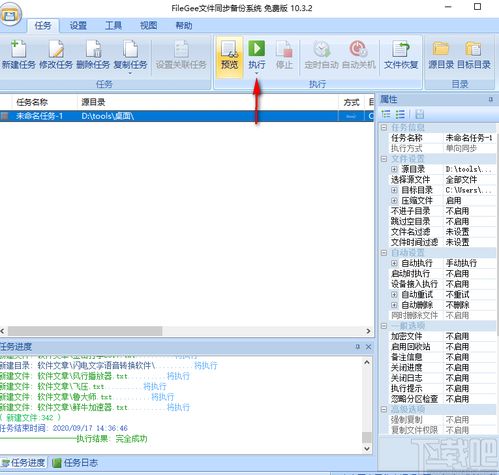Screen dimensions: 499x475
Task: Open dropdown arrow under 执行 button
Action: point(256,73)
